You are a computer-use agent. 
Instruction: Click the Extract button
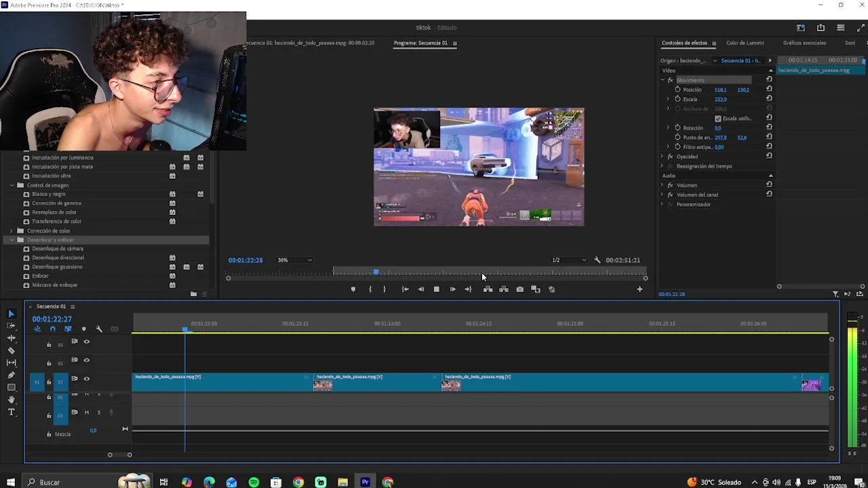(x=504, y=289)
